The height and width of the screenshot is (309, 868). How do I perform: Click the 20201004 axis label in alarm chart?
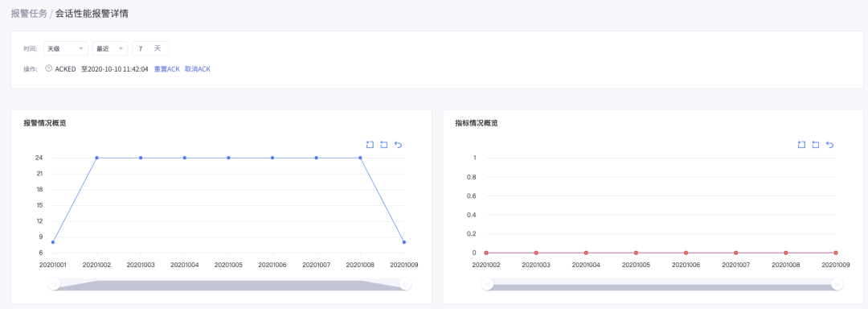click(x=185, y=266)
